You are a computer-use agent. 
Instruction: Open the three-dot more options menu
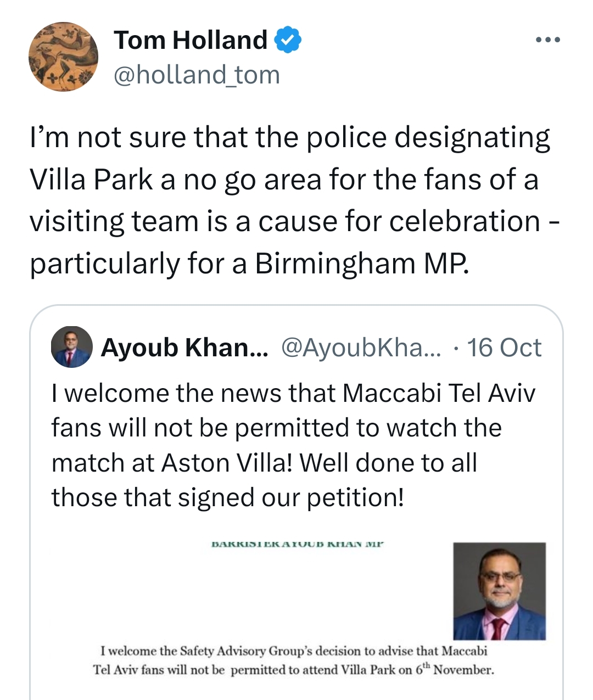point(549,40)
